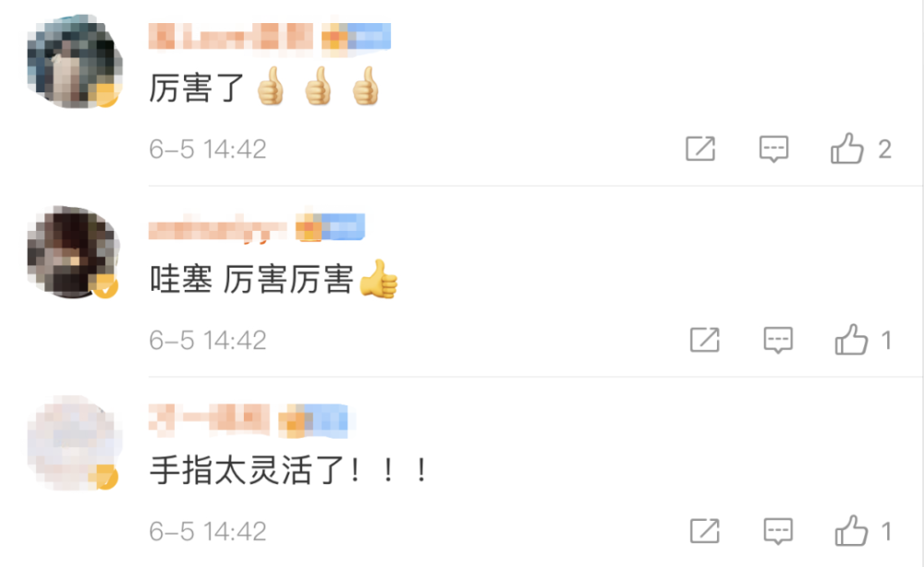Open the first commenter's avatar
The image size is (924, 567).
[74, 62]
